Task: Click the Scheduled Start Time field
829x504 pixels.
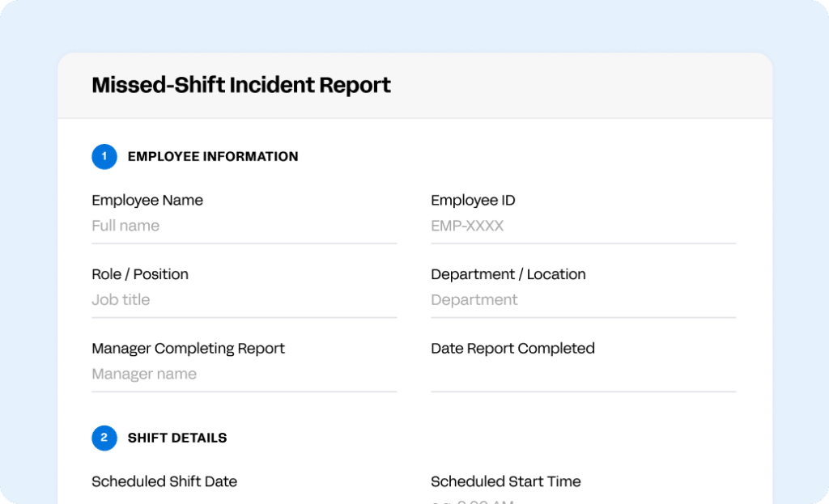Action: coord(583,500)
